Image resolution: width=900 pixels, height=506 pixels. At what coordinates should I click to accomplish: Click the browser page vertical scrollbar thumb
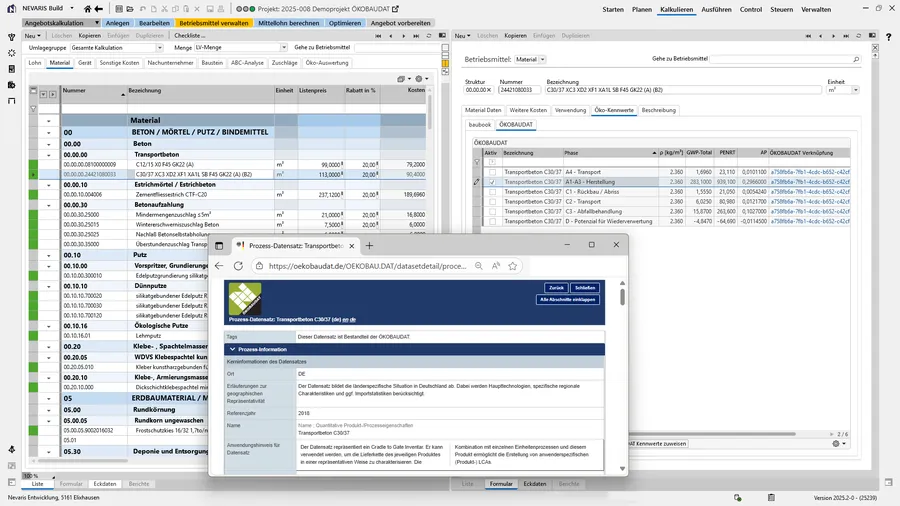pos(622,297)
